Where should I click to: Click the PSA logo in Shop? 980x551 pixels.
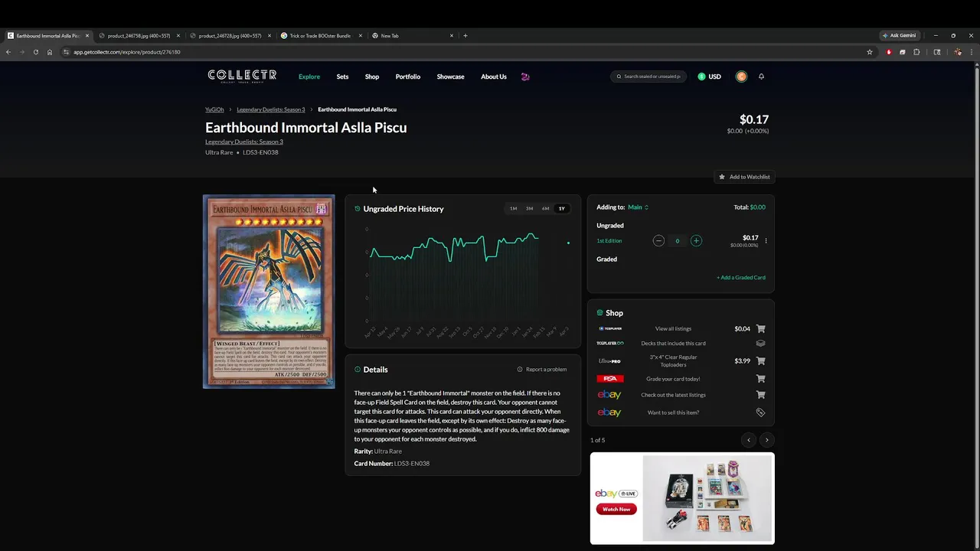click(x=610, y=379)
